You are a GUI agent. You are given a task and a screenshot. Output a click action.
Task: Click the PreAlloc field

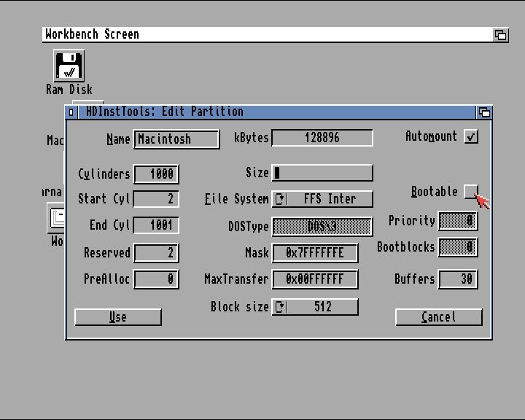point(156,279)
